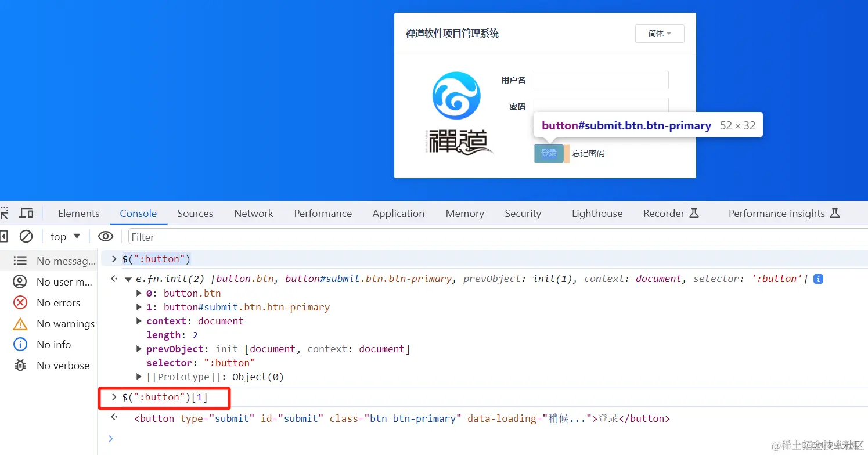
Task: Open the Network tab
Action: point(254,214)
